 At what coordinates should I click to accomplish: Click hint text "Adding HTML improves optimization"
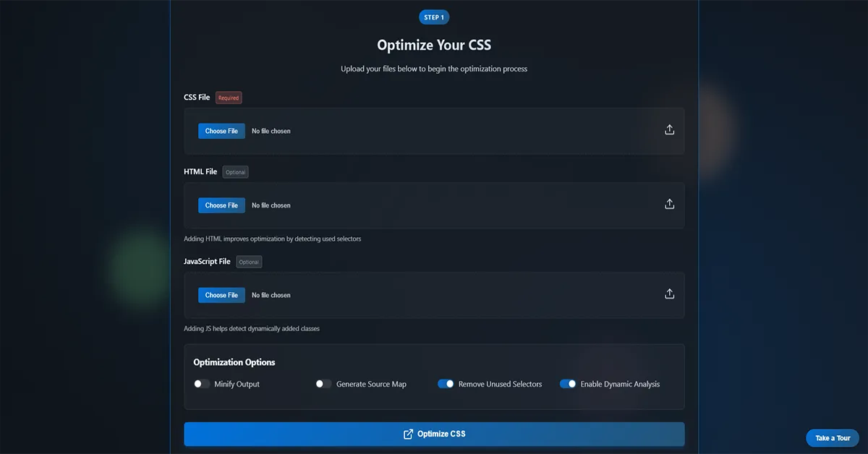pos(273,239)
